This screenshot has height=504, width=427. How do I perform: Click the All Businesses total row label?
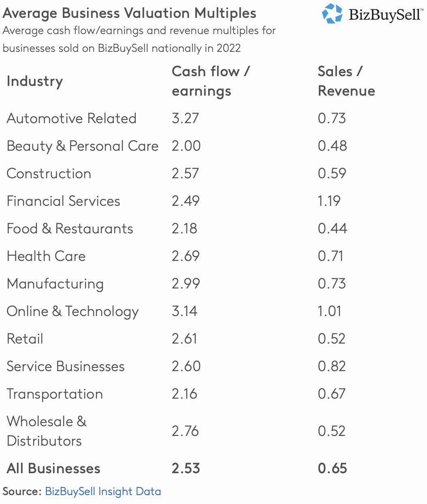click(x=53, y=468)
